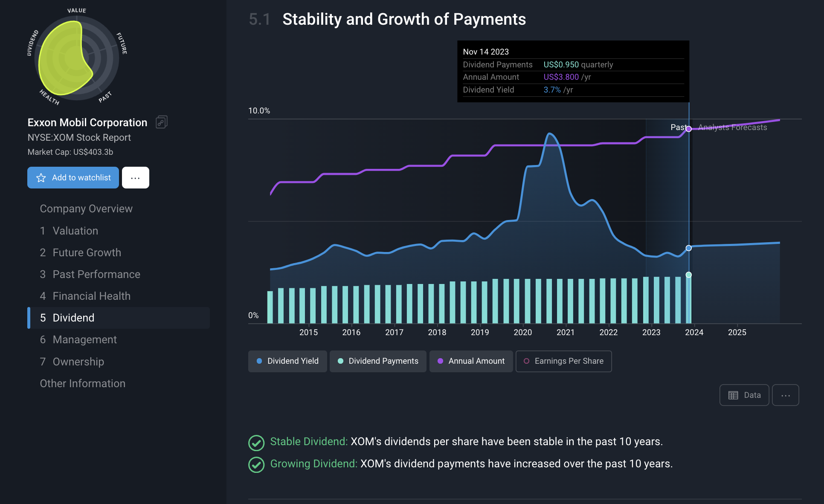This screenshot has height=504, width=824.
Task: Open the three-dot menu beside Add to watchlist
Action: pos(136,178)
